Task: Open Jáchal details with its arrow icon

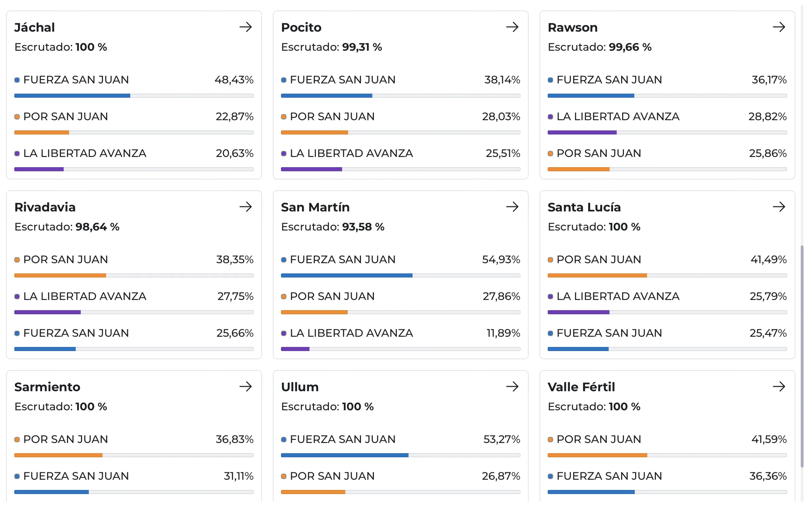Action: [x=245, y=27]
